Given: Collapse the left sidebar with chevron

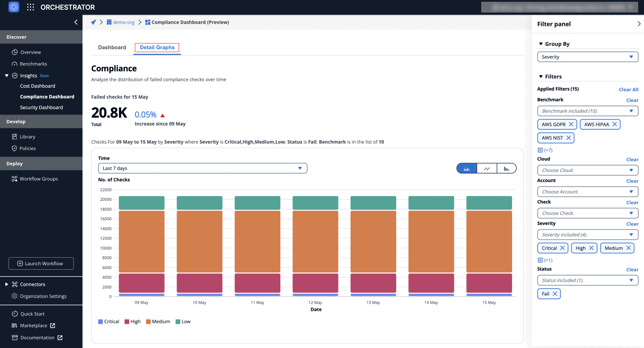Looking at the screenshot, I should (76, 22).
